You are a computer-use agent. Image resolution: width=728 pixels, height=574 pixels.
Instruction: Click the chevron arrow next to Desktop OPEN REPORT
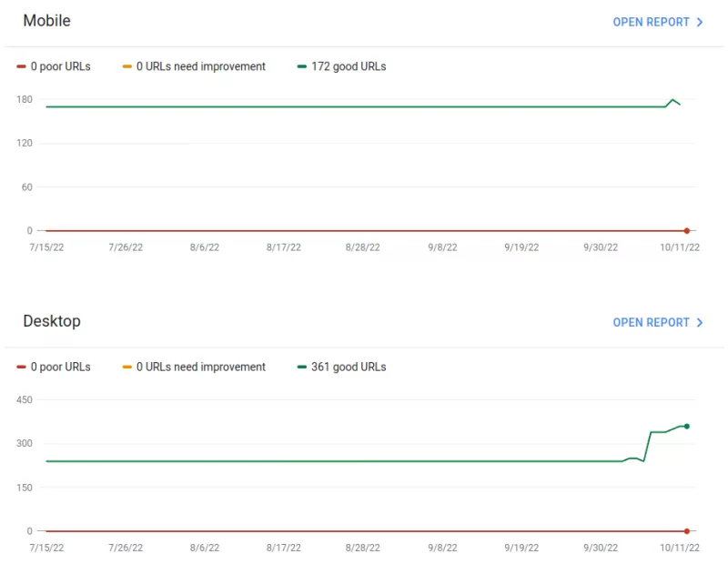699,322
